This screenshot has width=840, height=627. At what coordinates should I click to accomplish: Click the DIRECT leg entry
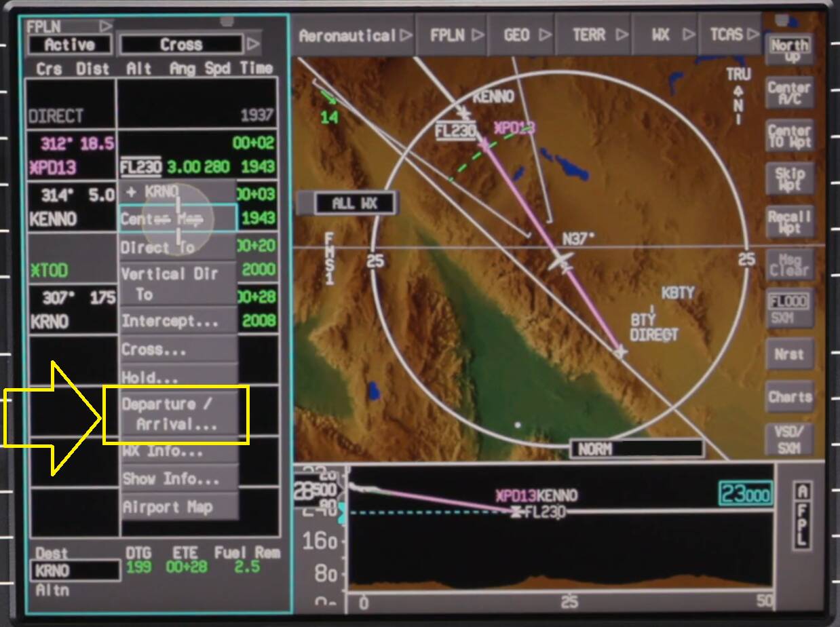(x=56, y=116)
